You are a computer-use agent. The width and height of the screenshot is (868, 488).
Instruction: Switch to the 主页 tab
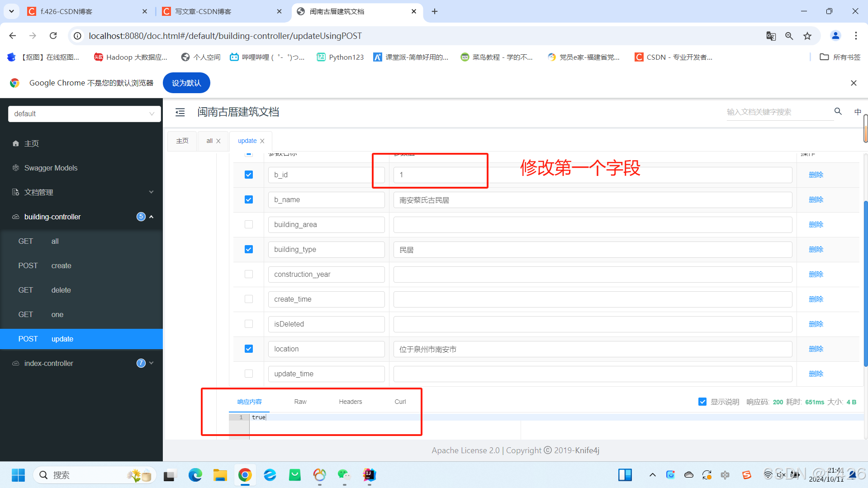(x=182, y=141)
